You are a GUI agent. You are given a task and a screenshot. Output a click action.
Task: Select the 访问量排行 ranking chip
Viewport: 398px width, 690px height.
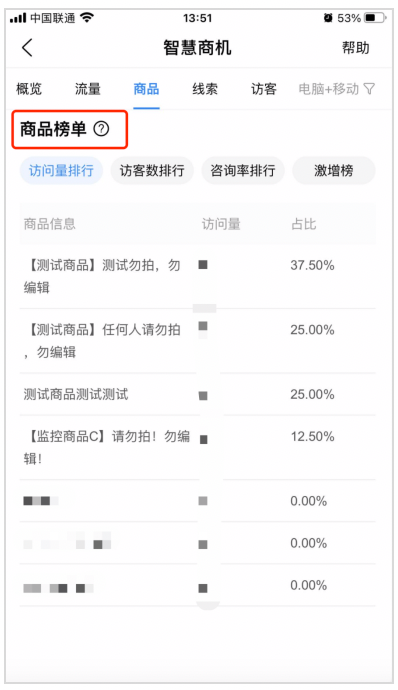tap(61, 170)
